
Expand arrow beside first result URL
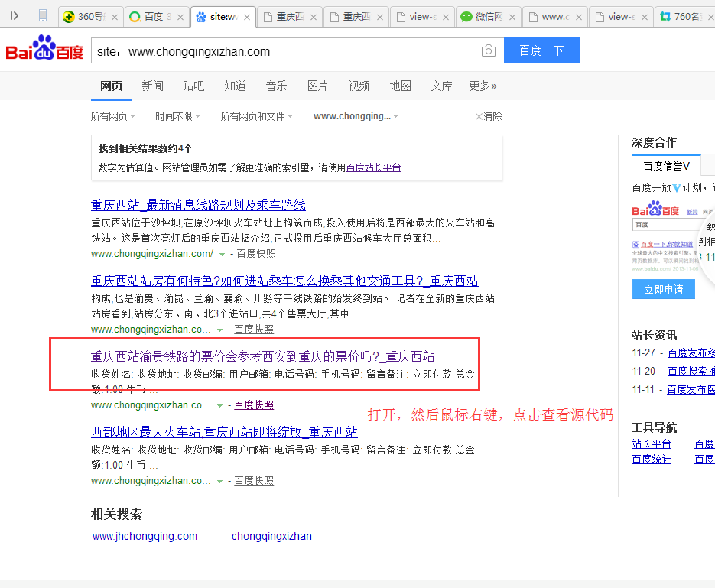coord(222,255)
